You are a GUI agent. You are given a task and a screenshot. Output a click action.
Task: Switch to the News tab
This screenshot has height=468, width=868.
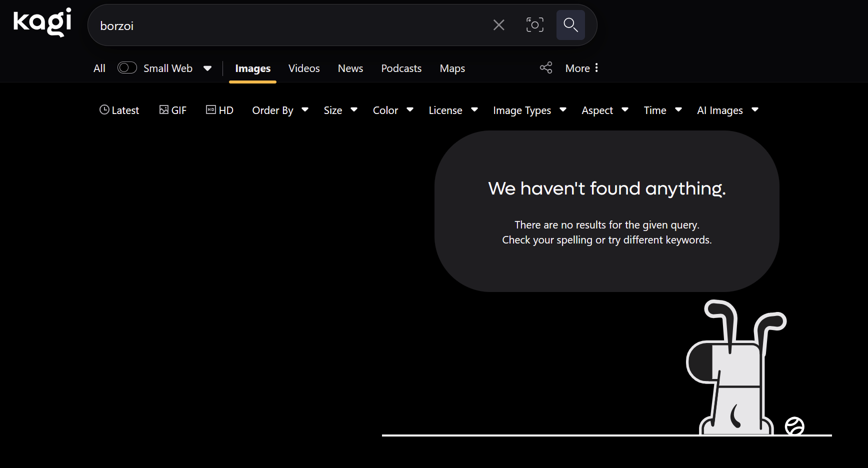click(x=350, y=68)
